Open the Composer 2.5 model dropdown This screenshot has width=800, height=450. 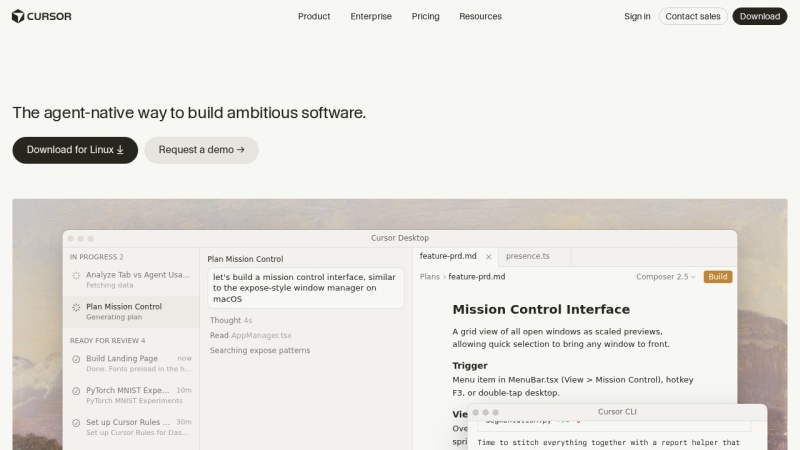[x=665, y=277]
